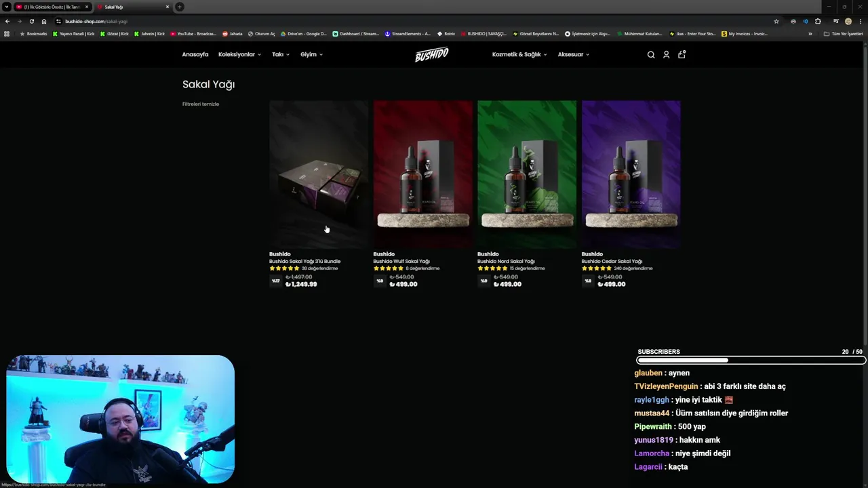Click the browser home icon
This screenshot has height=488, width=868.
[x=44, y=21]
